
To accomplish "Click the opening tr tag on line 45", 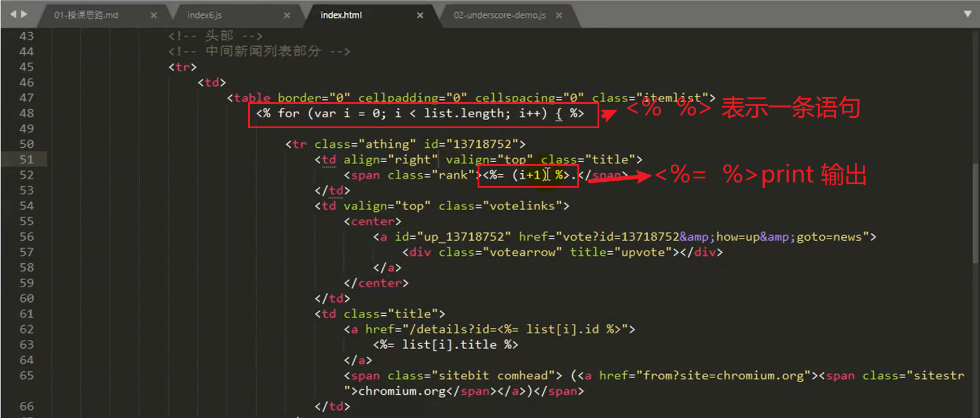I will click(183, 67).
